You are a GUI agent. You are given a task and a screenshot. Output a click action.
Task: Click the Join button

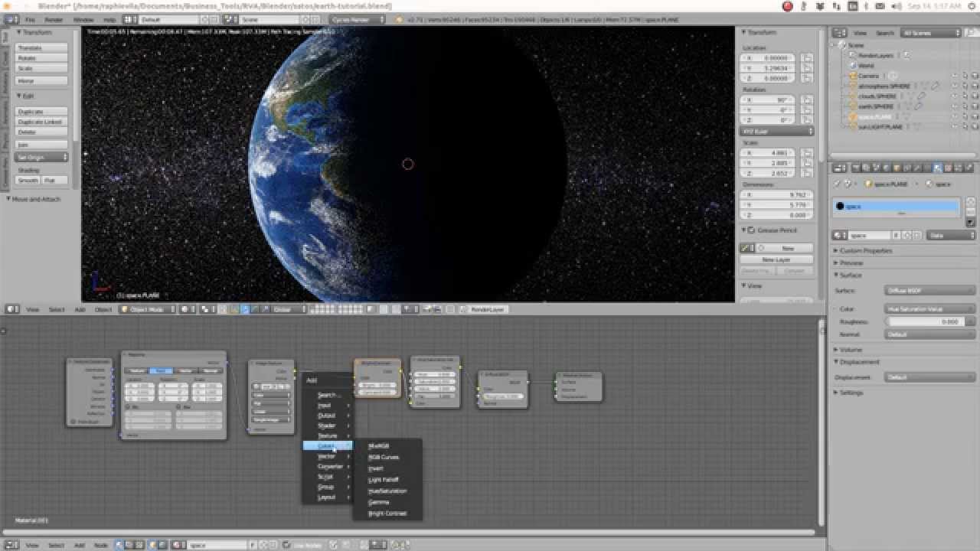(41, 145)
